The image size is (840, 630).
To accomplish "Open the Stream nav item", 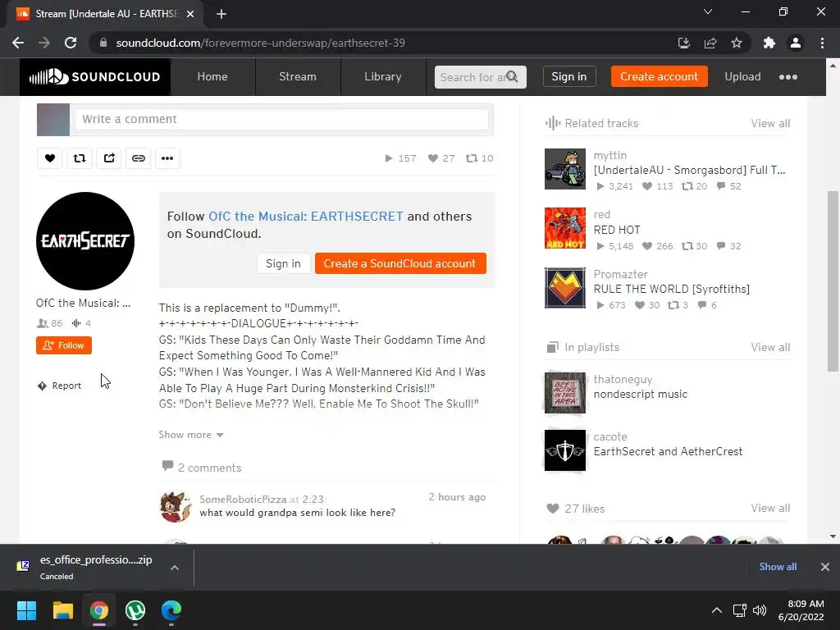I will 298,76.
